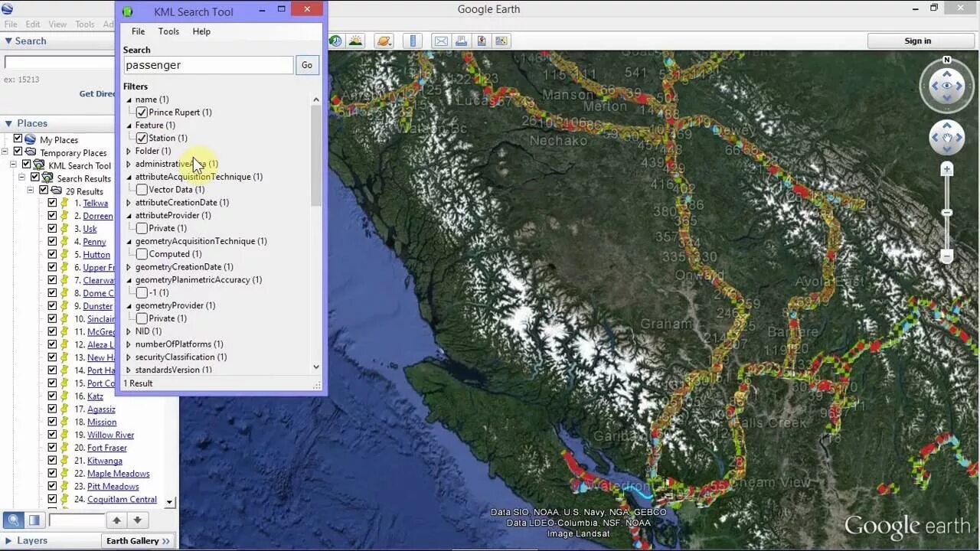
Task: Click the save image icon in the toolbar
Action: tap(482, 41)
